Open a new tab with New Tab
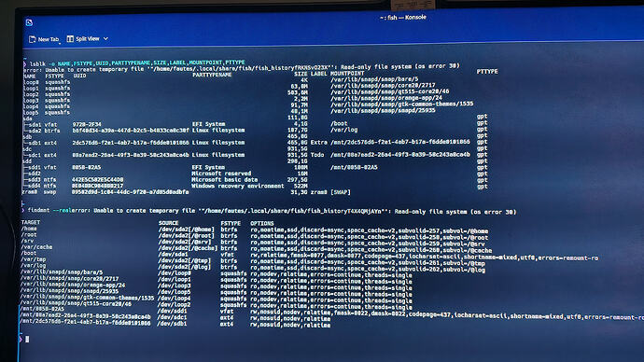Screen dimensions: 644x362 tap(45, 39)
